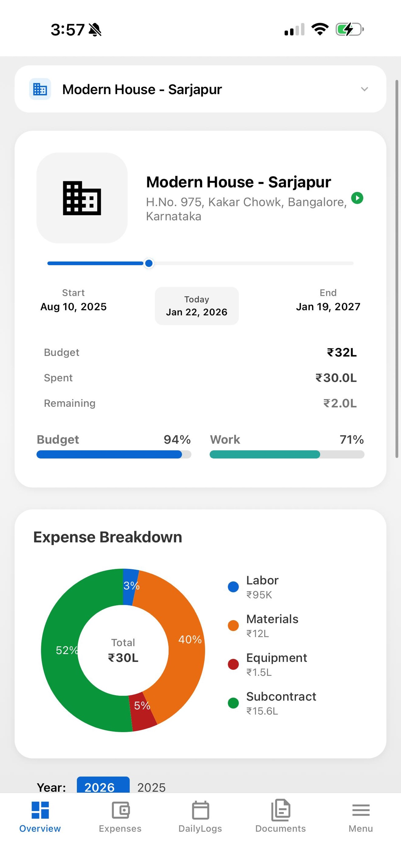This screenshot has height=868, width=401.
Task: Click the project timeline slider handle
Action: pyautogui.click(x=148, y=263)
